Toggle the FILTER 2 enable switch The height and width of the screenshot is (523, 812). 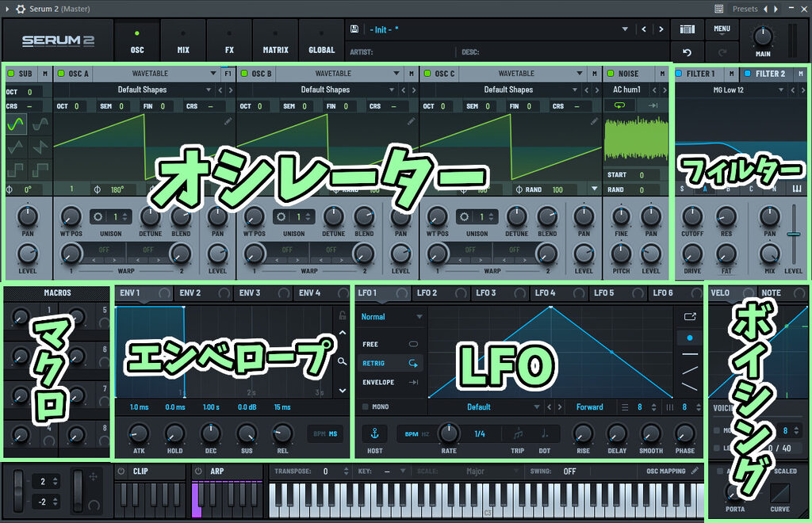(747, 74)
